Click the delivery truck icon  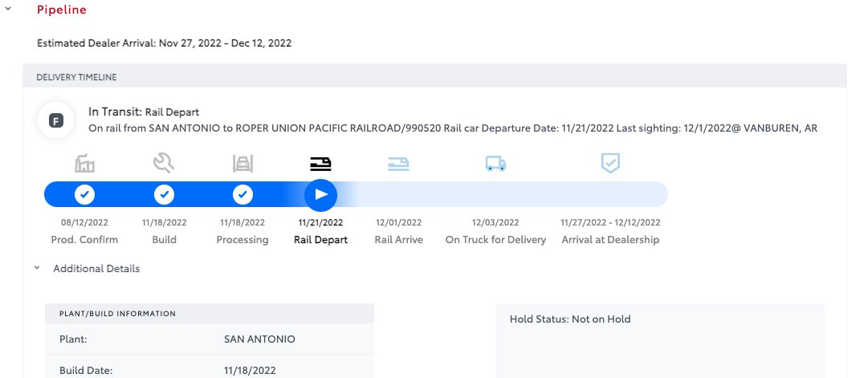[x=495, y=163]
